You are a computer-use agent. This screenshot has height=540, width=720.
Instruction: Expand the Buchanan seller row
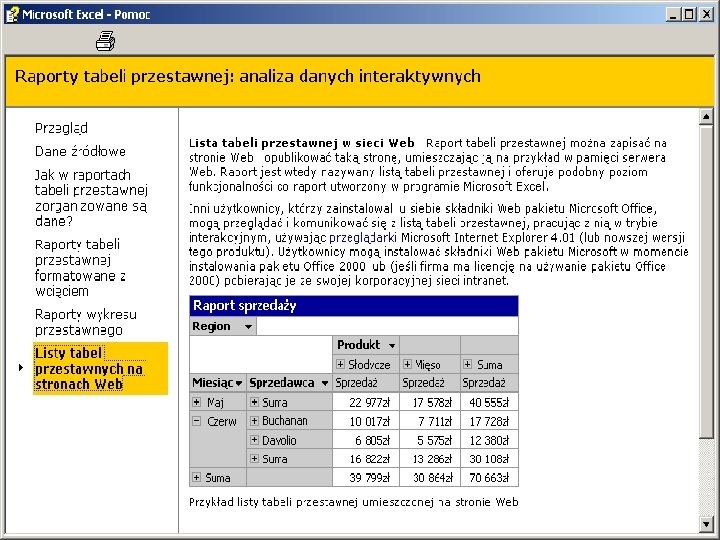(x=254, y=420)
